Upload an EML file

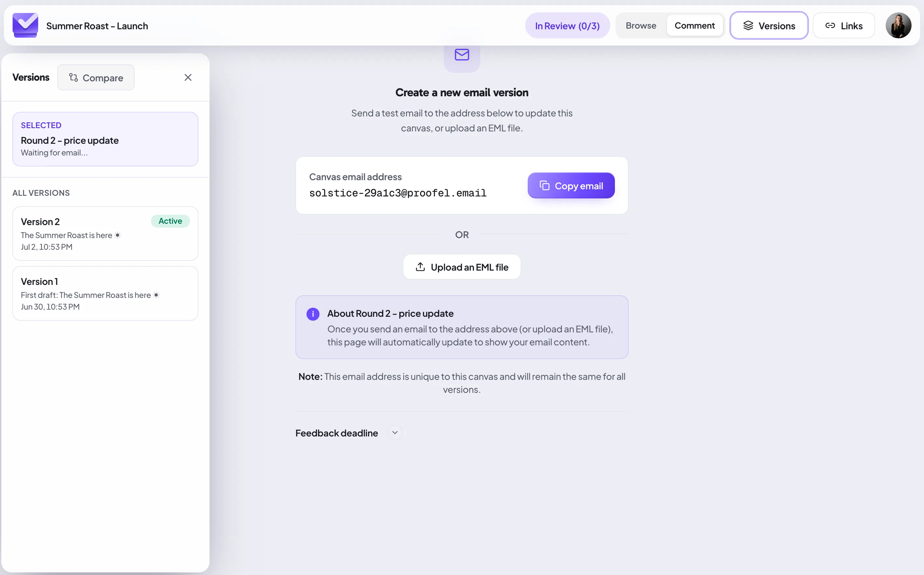click(461, 267)
